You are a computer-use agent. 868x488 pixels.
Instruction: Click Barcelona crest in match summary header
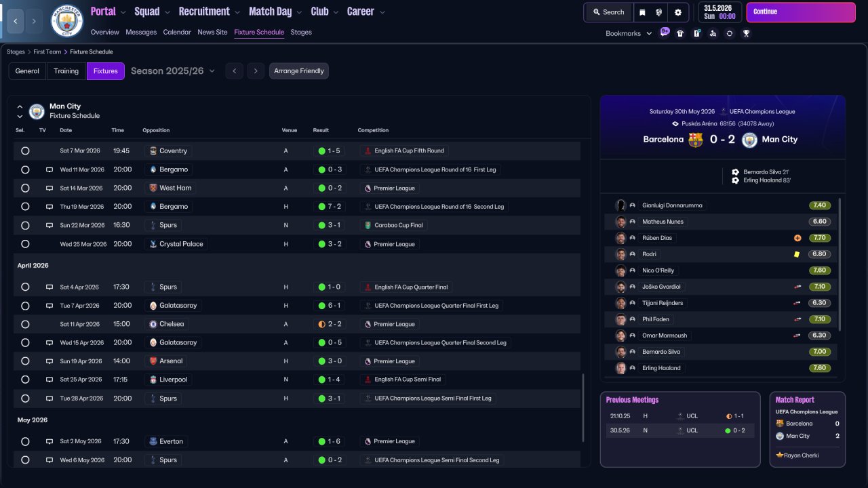click(695, 140)
